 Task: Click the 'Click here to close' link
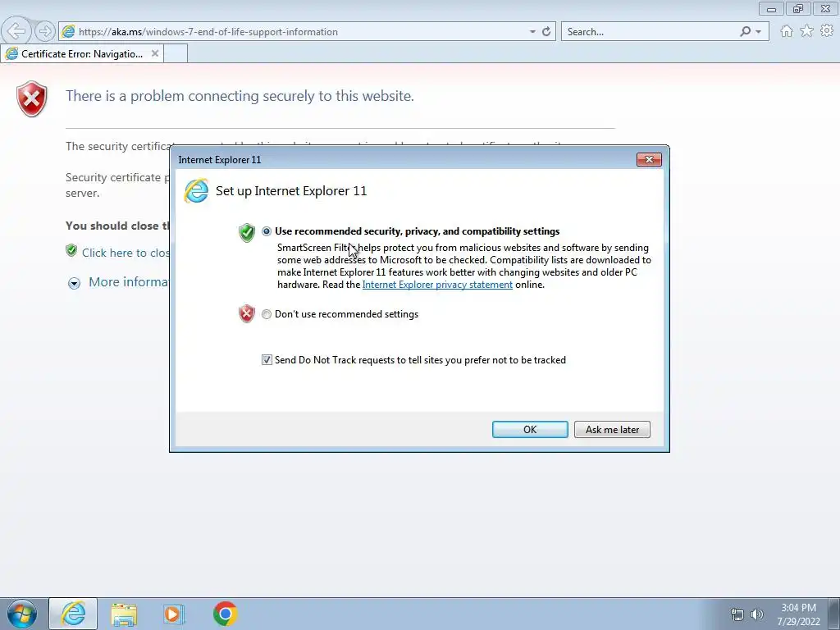point(126,253)
